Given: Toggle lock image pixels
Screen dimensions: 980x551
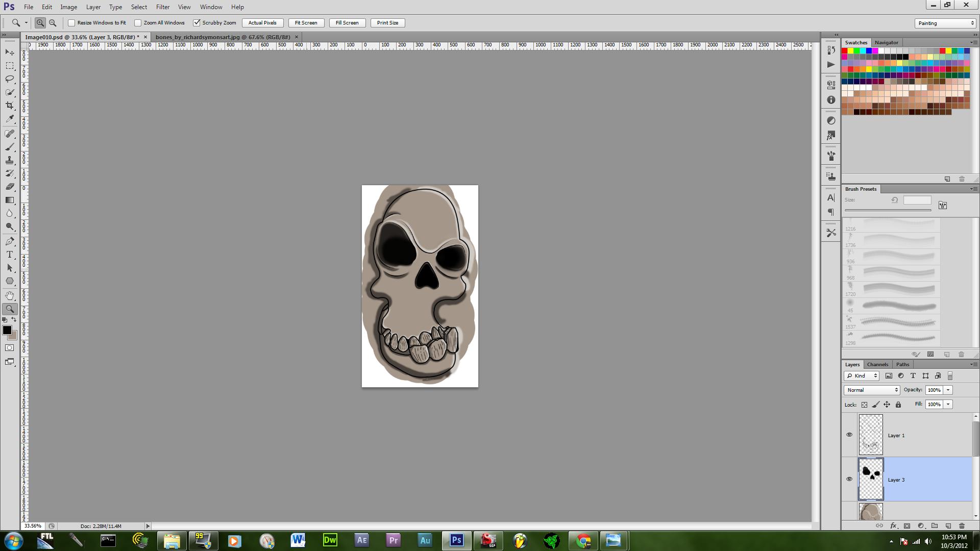Looking at the screenshot, I should pyautogui.click(x=876, y=405).
